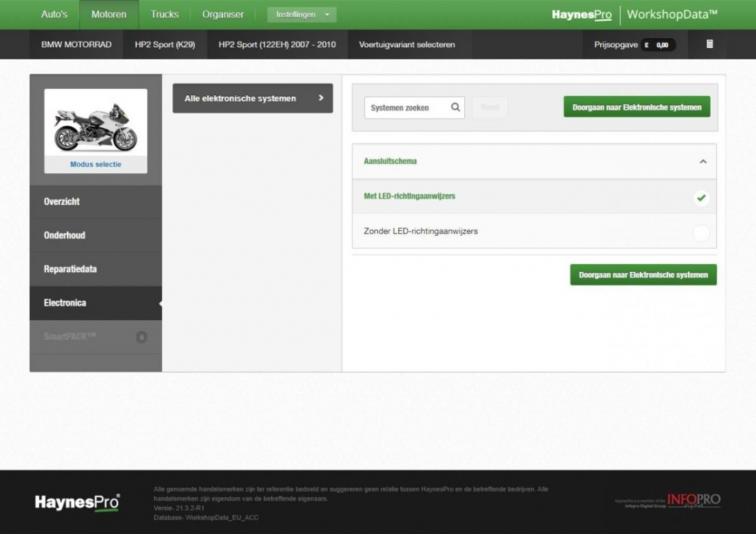The image size is (756, 534).
Task: Focus the Systemen zoeken search field
Action: click(414, 108)
